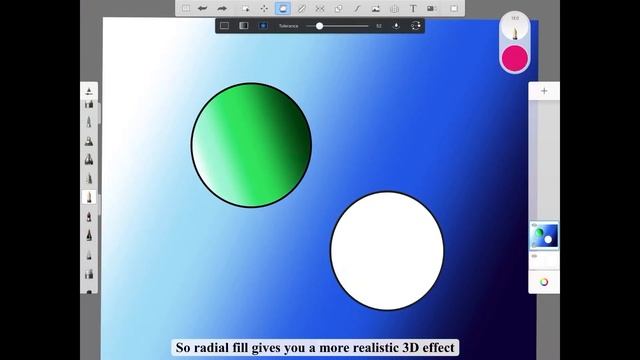This screenshot has width=640, height=360.
Task: Select the Ruler guide tool
Action: click(302, 8)
